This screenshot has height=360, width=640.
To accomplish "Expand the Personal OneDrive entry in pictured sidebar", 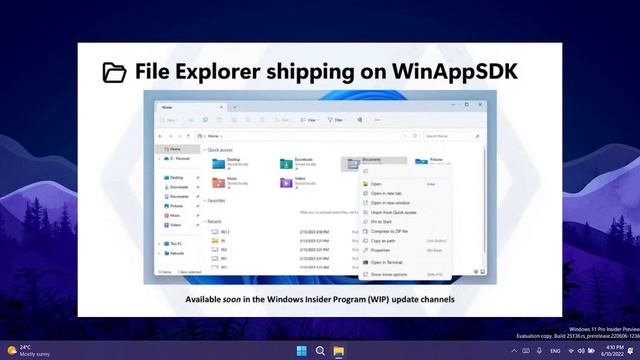I will pos(160,158).
